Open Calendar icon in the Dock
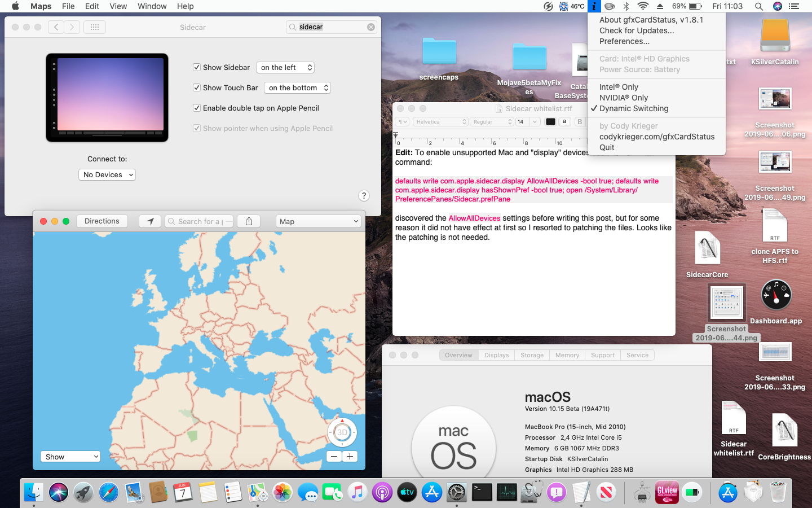The height and width of the screenshot is (508, 812). pyautogui.click(x=183, y=492)
